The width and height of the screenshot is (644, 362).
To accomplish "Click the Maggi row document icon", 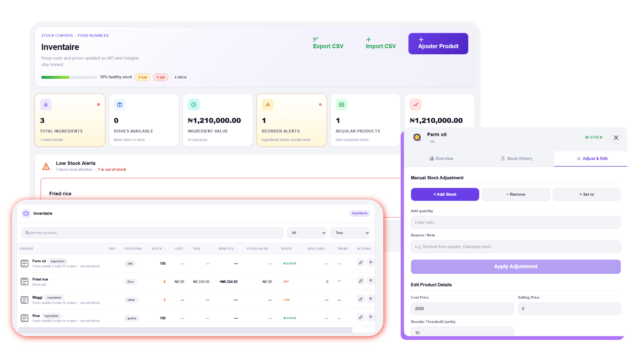I will (x=24, y=300).
